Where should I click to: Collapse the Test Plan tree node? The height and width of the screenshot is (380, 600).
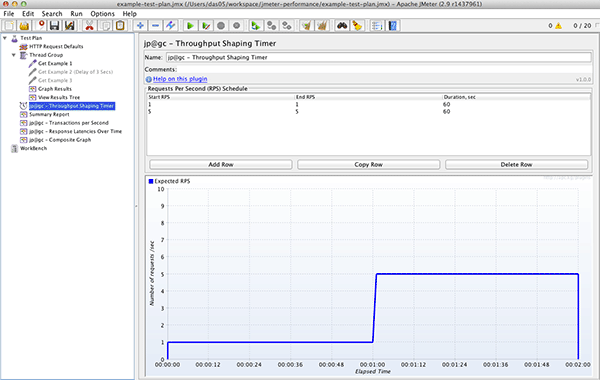[5, 38]
